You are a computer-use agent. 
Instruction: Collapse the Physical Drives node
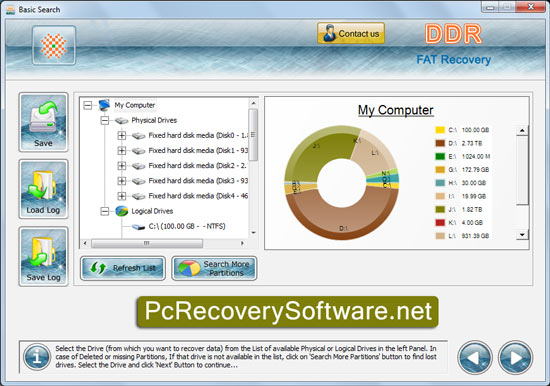click(x=105, y=120)
